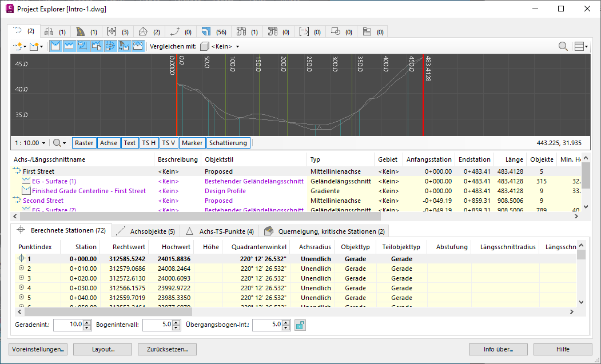Click the table layout view icon
601x364 pixels.
580,46
